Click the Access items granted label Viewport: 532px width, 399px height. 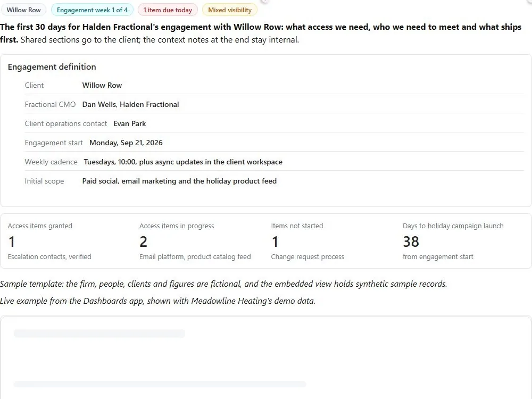tap(40, 226)
